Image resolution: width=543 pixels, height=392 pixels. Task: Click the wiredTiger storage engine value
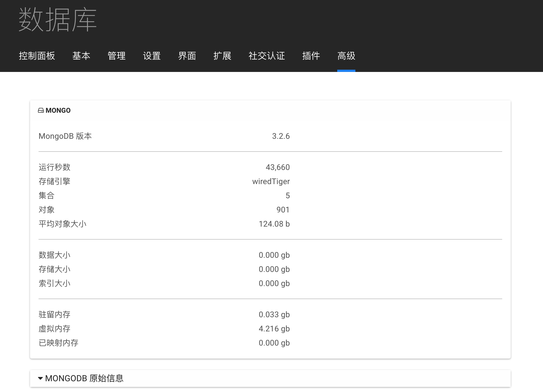[271, 182]
